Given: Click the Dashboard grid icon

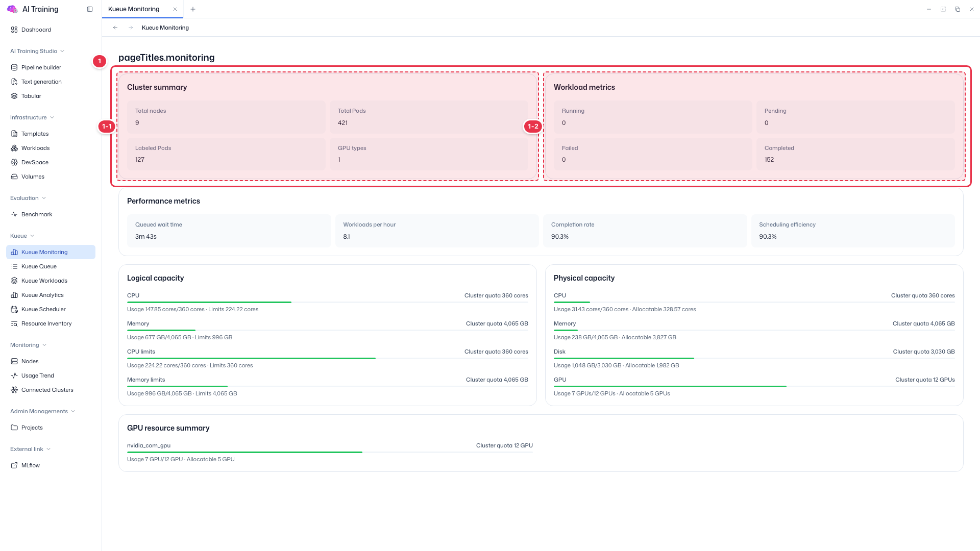Looking at the screenshot, I should pyautogui.click(x=14, y=30).
